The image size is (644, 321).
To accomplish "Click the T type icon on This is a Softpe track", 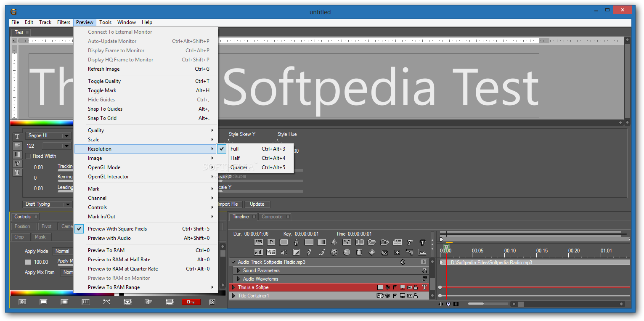I will (x=424, y=287).
